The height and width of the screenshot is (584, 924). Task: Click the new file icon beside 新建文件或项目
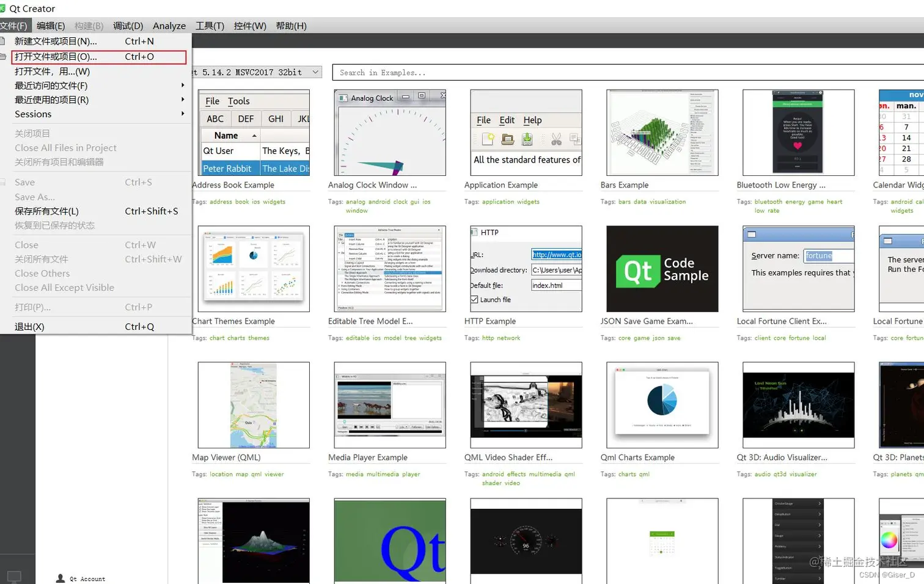2,41
